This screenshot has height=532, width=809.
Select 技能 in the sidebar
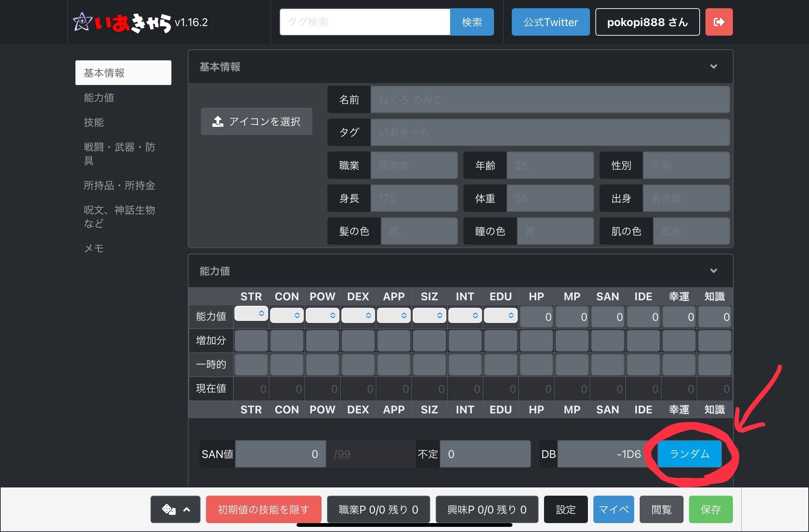(123, 122)
